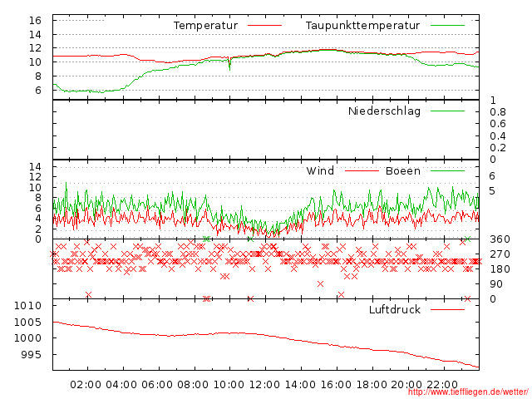
Task: Click the red Luftdruck legend line sample
Action: [x=447, y=309]
